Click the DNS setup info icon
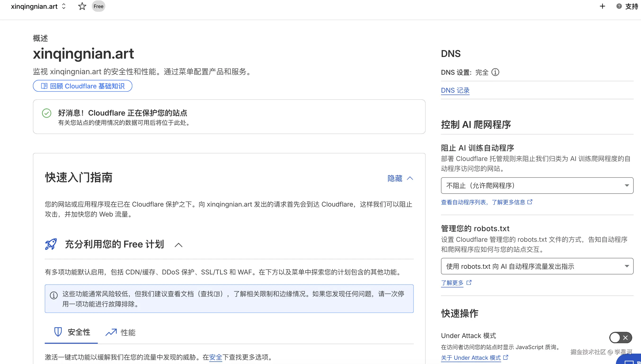 (495, 72)
